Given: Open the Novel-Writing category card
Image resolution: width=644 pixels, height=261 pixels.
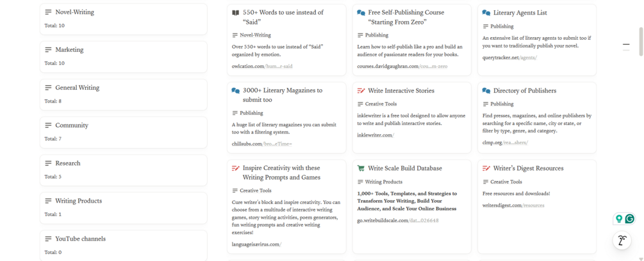Looking at the screenshot, I should coord(124,19).
